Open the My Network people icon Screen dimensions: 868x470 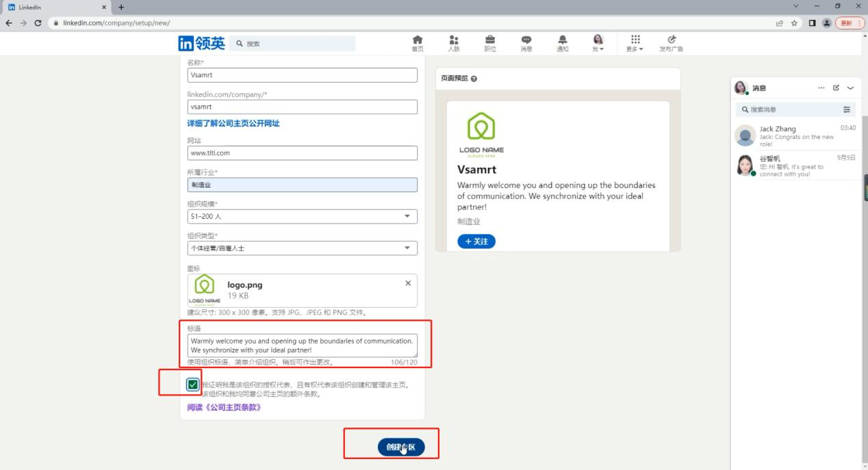[453, 43]
